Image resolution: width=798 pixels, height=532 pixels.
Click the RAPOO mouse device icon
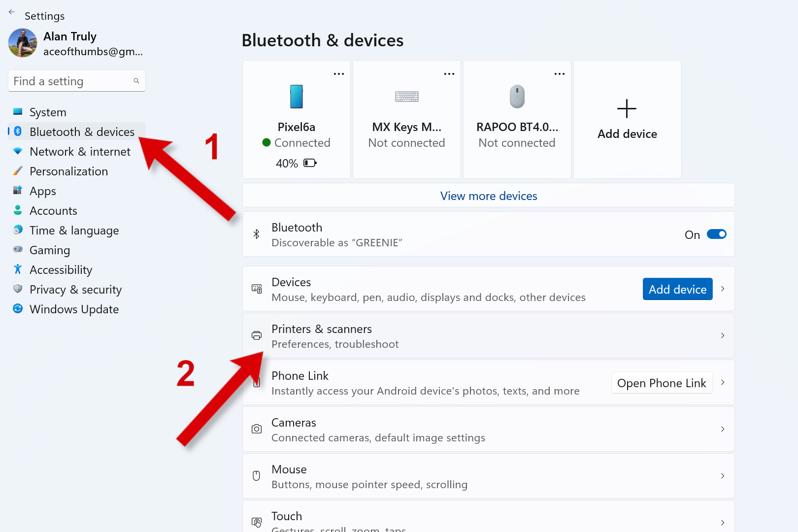click(x=517, y=97)
